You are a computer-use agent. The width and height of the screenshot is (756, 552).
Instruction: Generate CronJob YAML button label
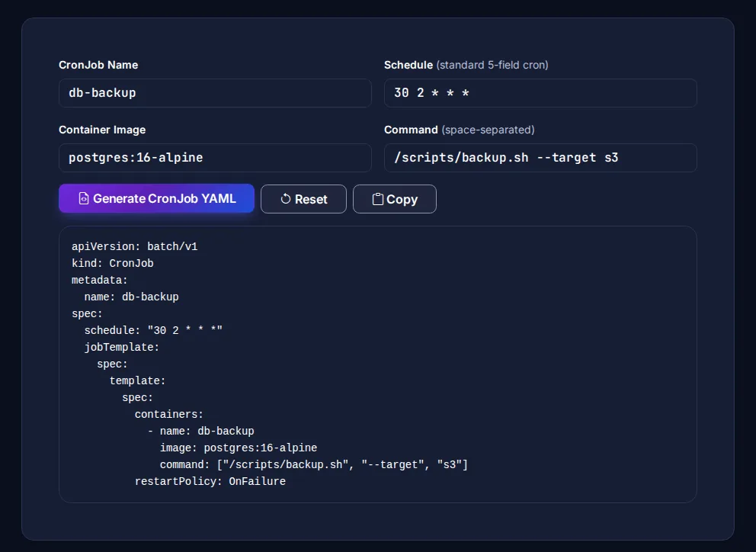point(165,198)
